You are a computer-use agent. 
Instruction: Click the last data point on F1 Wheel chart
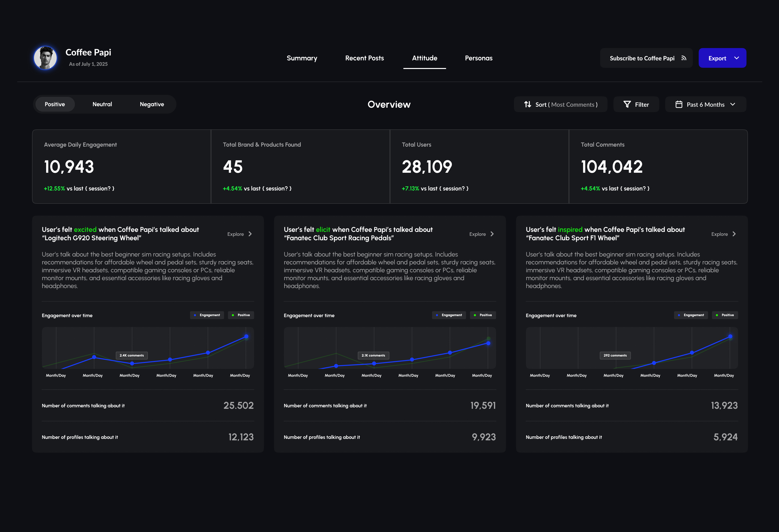point(730,336)
